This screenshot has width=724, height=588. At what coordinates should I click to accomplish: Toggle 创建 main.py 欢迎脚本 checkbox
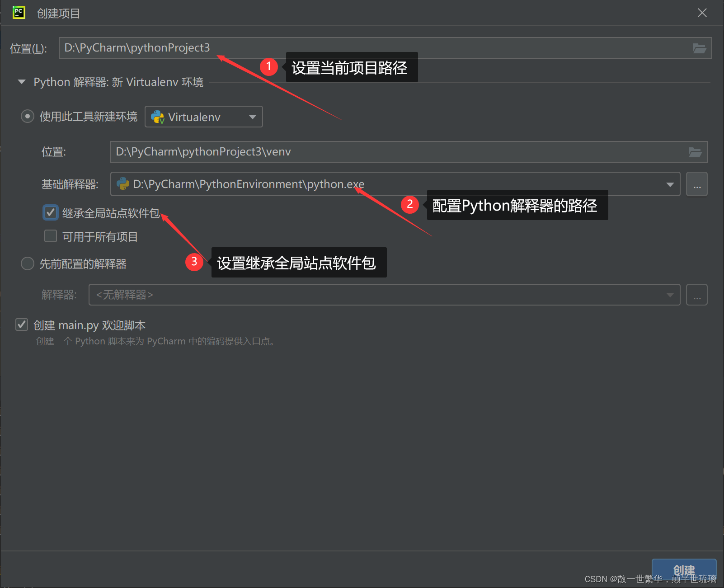point(22,325)
